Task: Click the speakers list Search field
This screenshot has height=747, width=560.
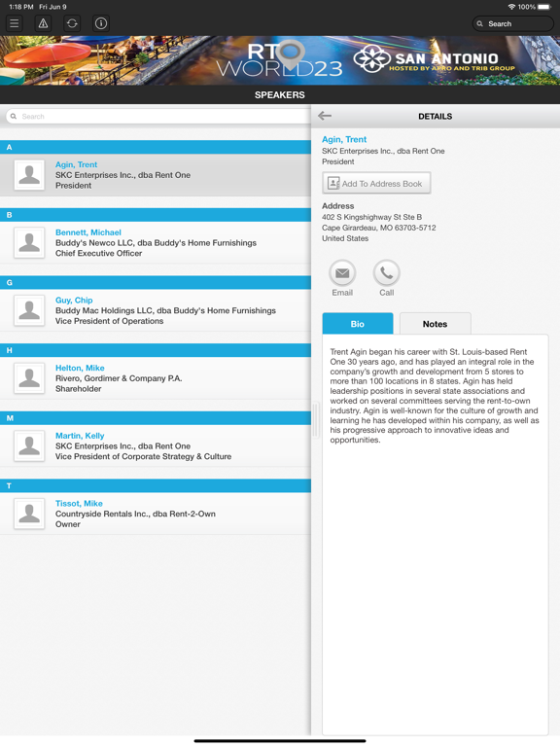Action: click(x=158, y=117)
